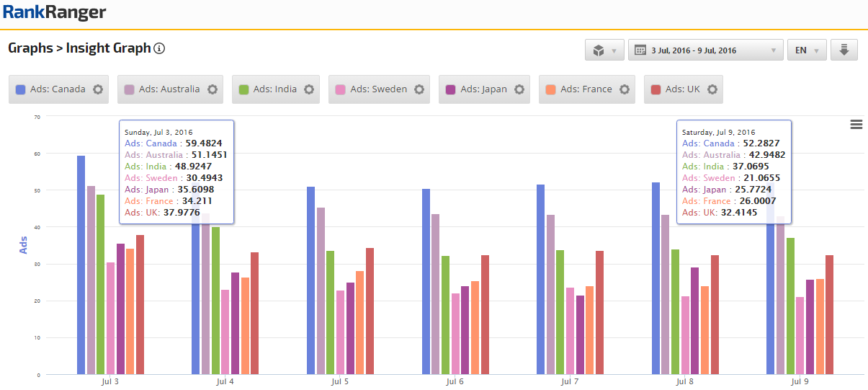Toggle the Ads: India series label
868x390 pixels.
[x=275, y=89]
